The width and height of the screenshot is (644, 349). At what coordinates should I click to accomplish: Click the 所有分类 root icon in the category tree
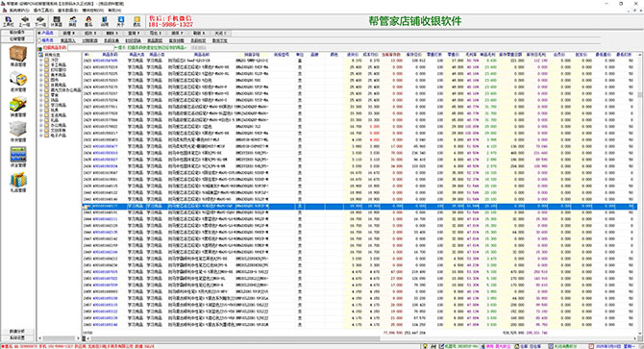41,55
